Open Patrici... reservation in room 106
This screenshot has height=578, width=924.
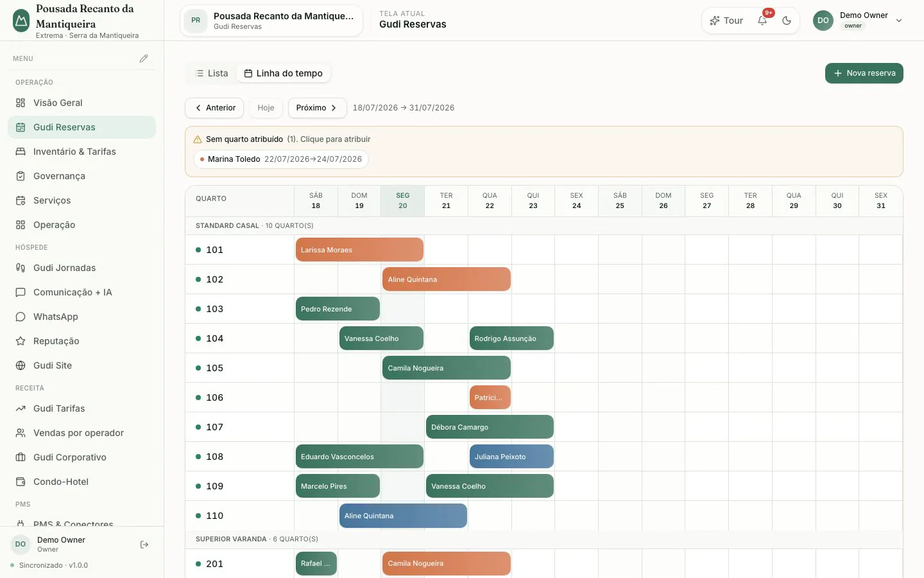490,398
